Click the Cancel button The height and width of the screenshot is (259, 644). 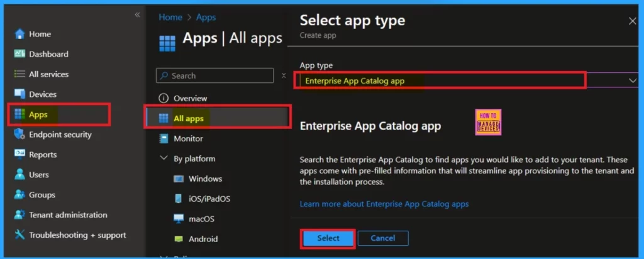pyautogui.click(x=383, y=238)
